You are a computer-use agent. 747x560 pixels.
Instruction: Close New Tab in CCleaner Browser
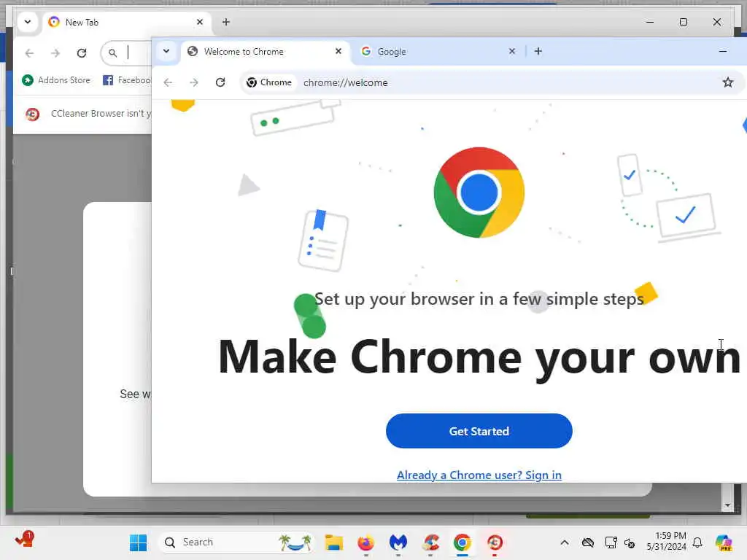pos(200,22)
